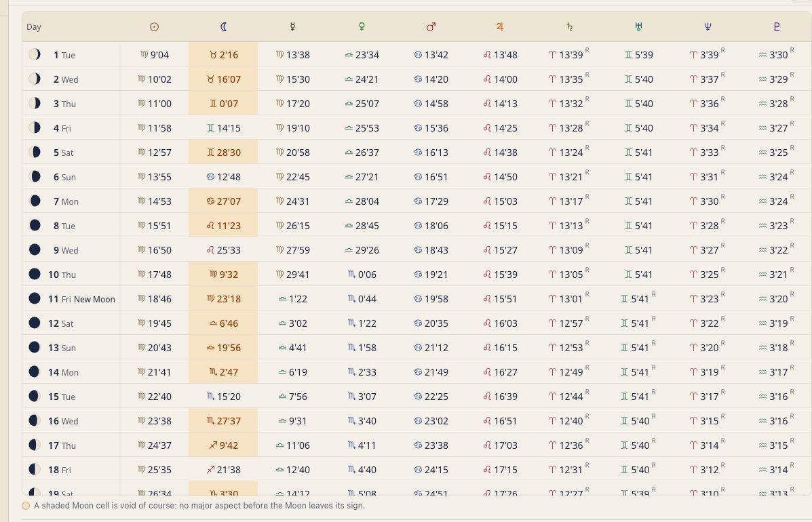Screen dimensions: 812x522
Task: Click Venus cell Scorpio 0'06
Action: pyautogui.click(x=362, y=274)
